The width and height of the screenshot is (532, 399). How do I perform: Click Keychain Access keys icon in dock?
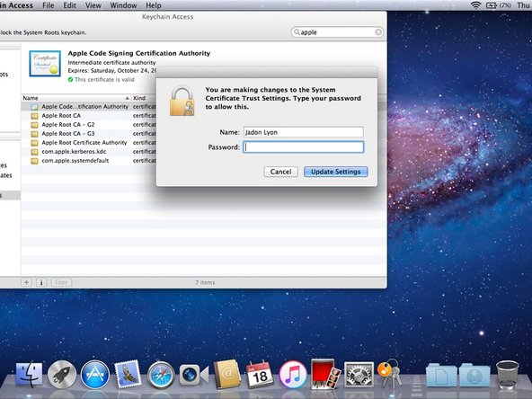pos(390,374)
